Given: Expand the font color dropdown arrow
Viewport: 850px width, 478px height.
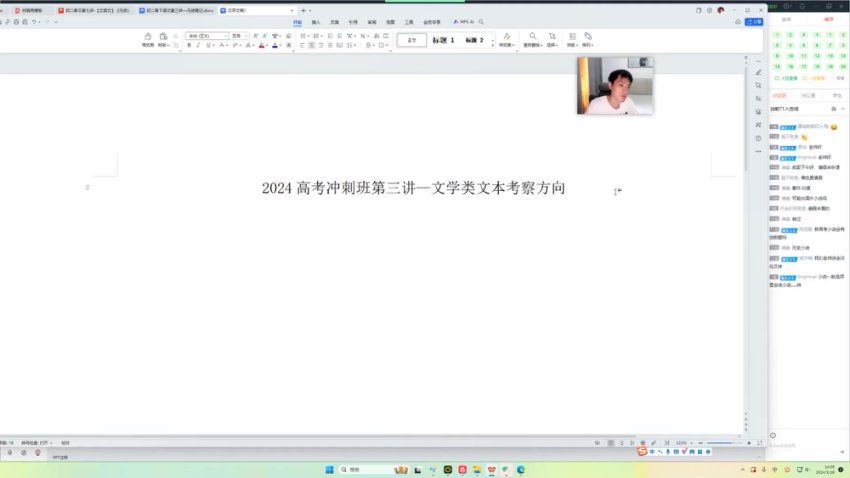Looking at the screenshot, I should tap(267, 45).
